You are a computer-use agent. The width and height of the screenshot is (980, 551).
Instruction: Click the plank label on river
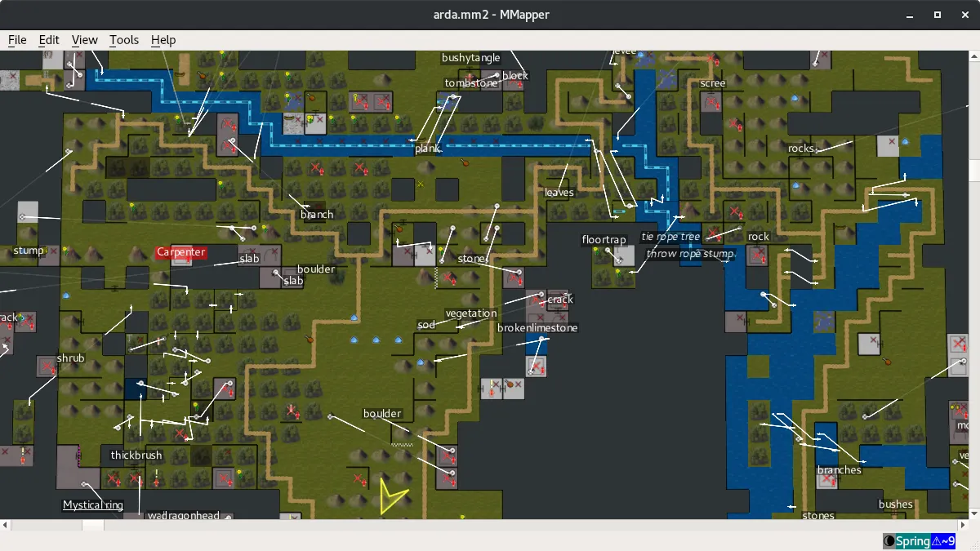tap(427, 149)
